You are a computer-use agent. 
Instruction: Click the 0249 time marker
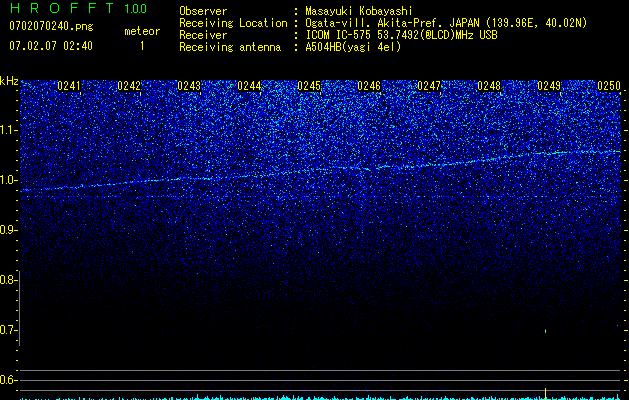coord(549,86)
